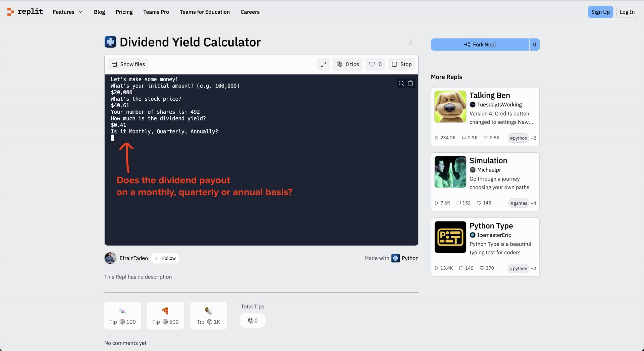This screenshot has height=351, width=644.
Task: Click the Replit logo
Action: pos(25,12)
